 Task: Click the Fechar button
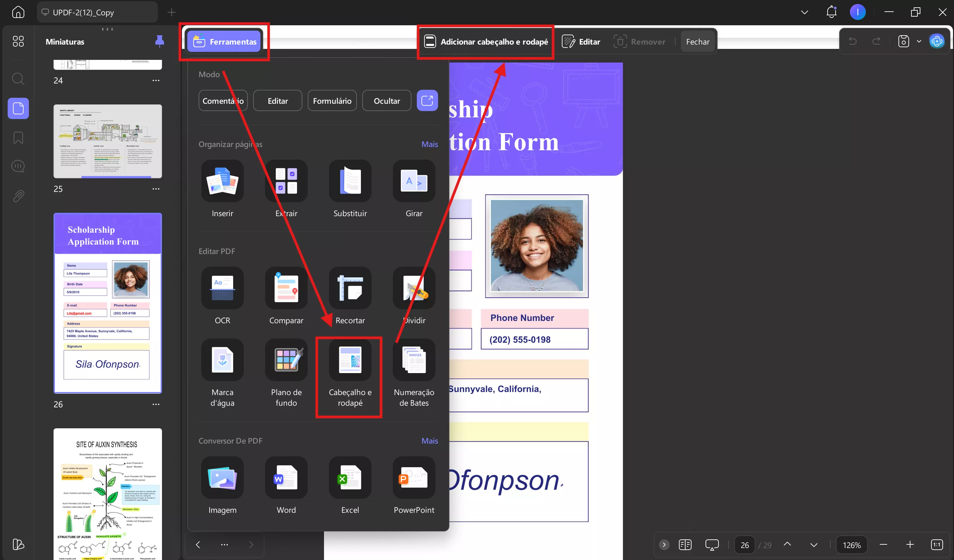(697, 42)
